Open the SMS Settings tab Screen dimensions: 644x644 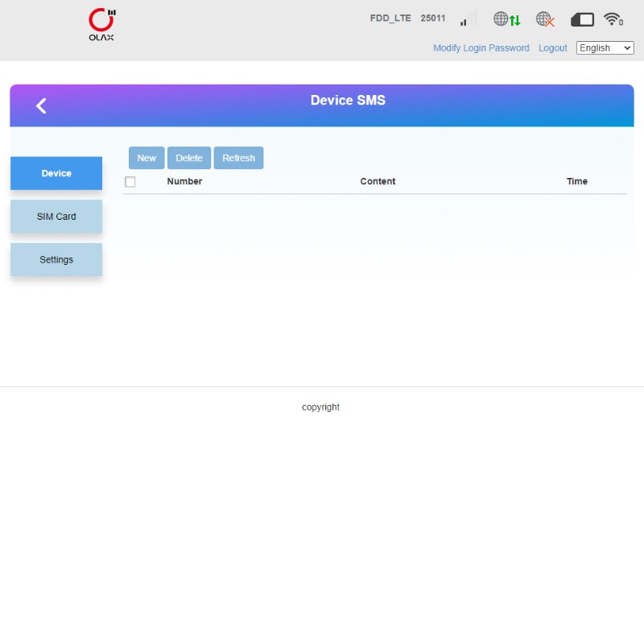point(56,260)
